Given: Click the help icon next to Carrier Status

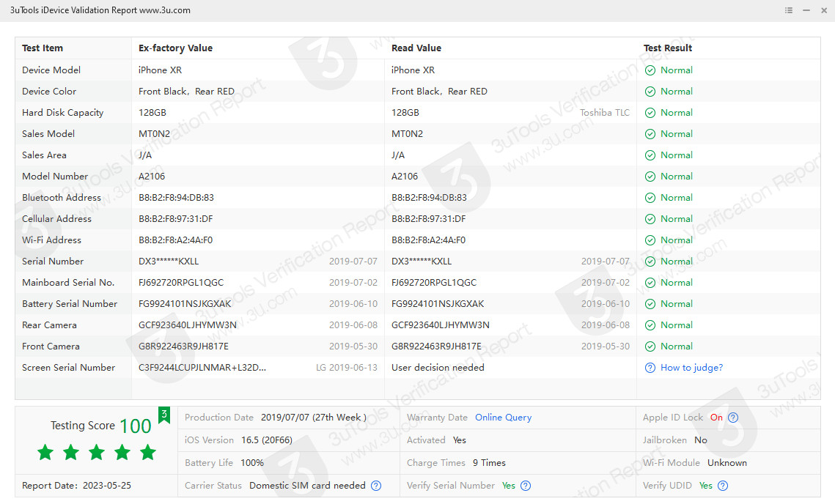Looking at the screenshot, I should [376, 486].
